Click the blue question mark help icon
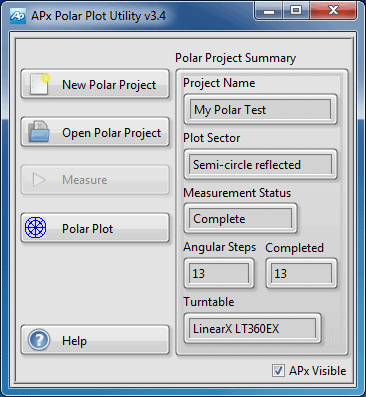Viewport: 366px width, 397px height. [39, 340]
